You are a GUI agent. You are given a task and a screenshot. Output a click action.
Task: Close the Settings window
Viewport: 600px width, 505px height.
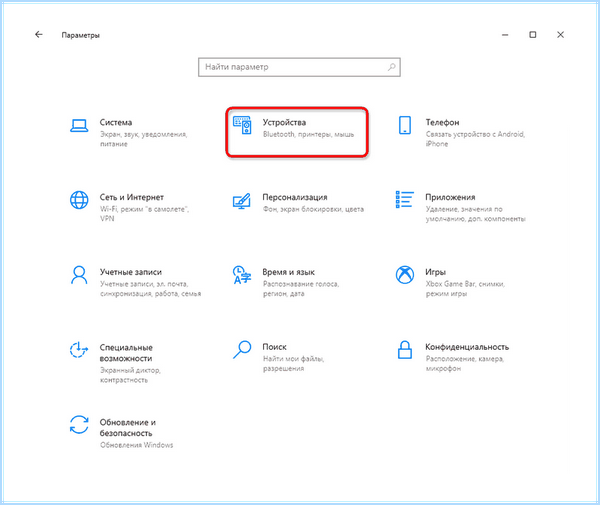(561, 35)
